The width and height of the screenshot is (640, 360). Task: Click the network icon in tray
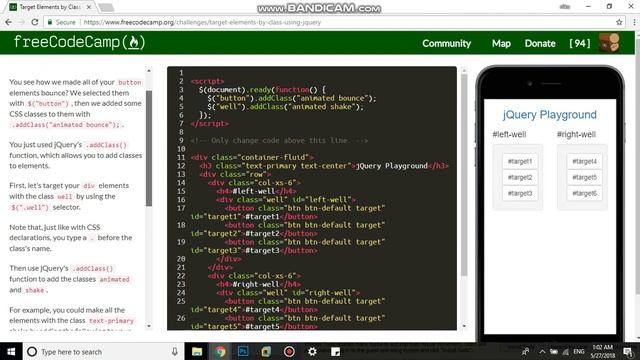point(565,351)
